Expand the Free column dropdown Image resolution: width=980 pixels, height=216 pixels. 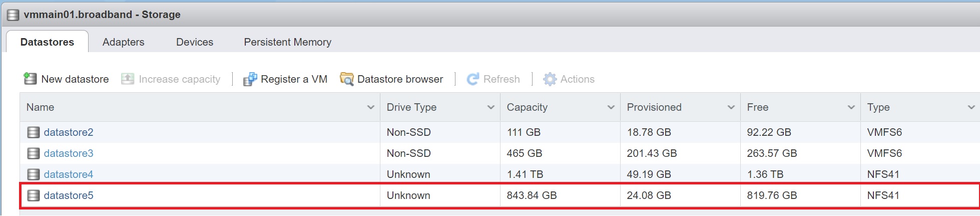point(851,107)
